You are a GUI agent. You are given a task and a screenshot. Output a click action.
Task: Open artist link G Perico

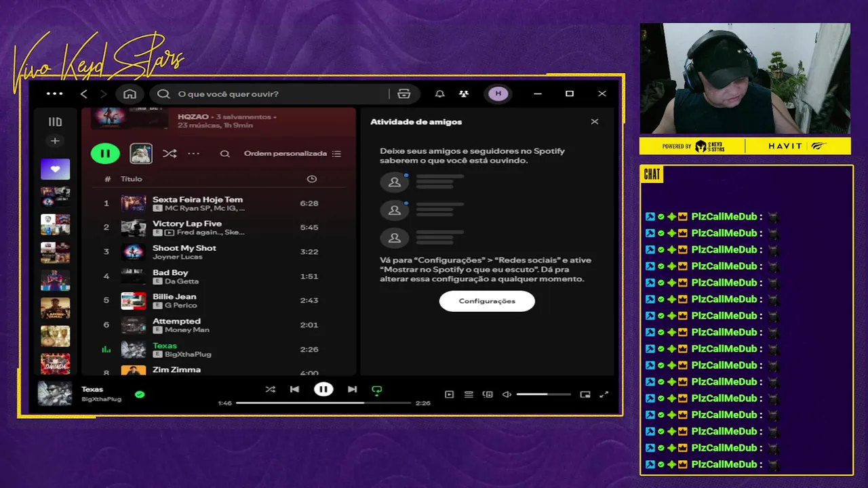[x=180, y=306]
